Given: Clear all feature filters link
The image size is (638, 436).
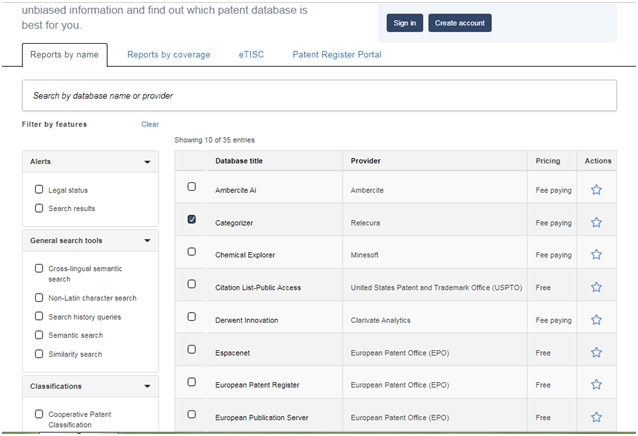Looking at the screenshot, I should tap(150, 124).
